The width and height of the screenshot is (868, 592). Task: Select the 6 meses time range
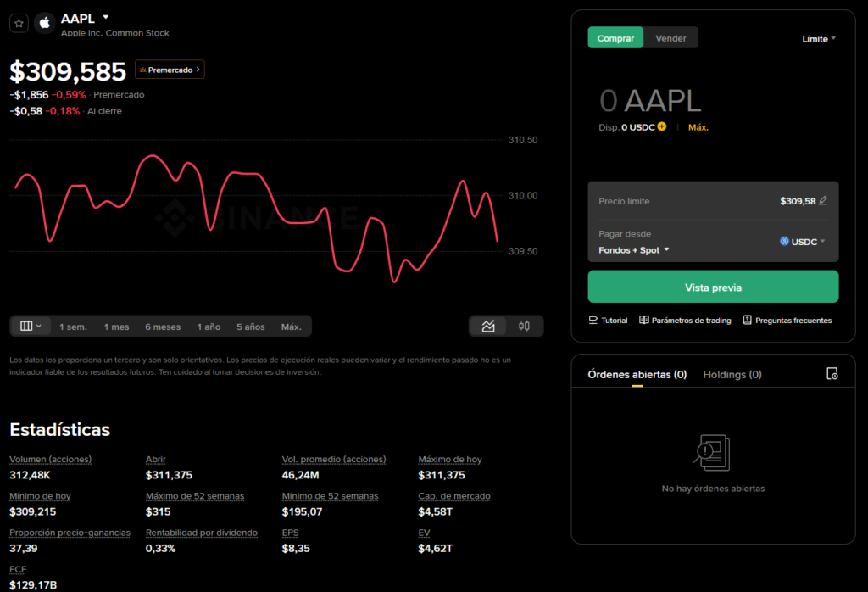(163, 327)
